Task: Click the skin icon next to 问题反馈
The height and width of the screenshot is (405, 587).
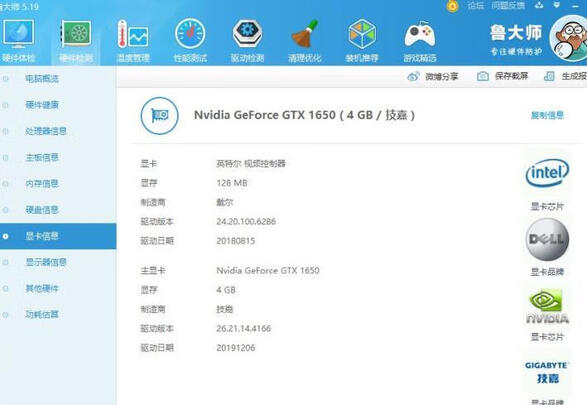Action: click(539, 5)
